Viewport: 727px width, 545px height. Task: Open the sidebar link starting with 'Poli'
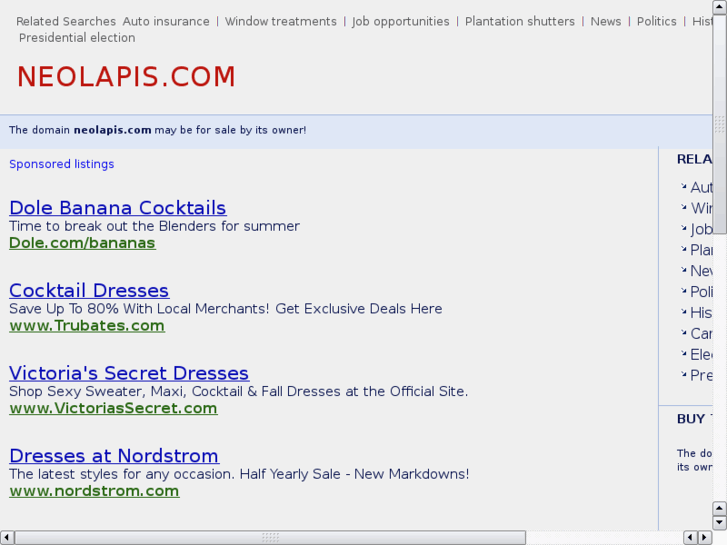(701, 291)
